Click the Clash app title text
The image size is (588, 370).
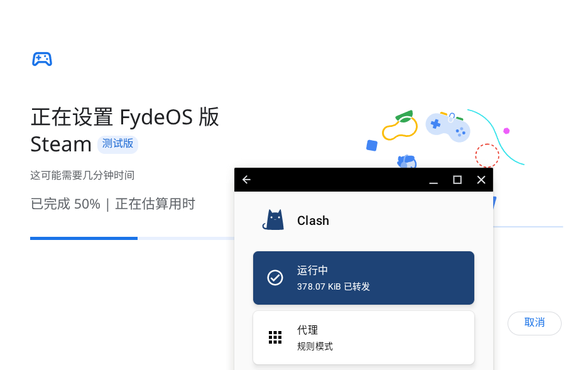pos(313,220)
